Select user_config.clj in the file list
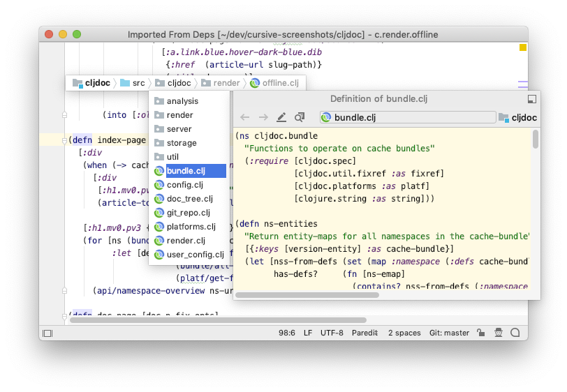 (189, 255)
